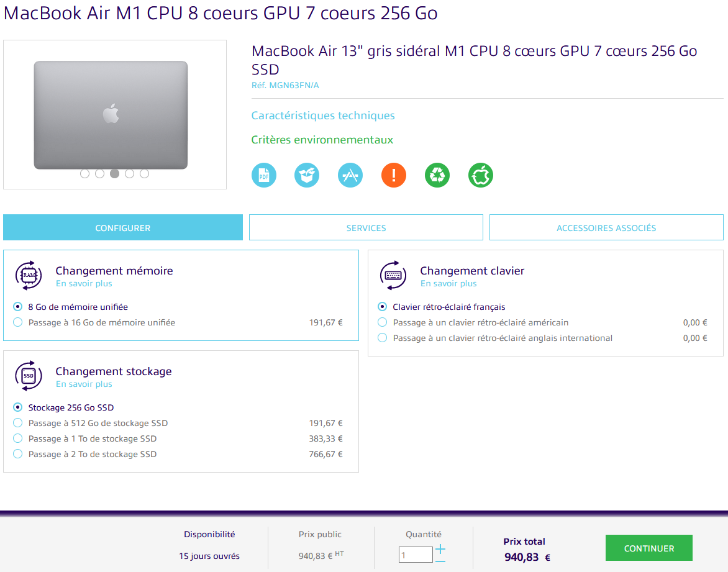Click the green Apple logo icon
Viewport: 728px width, 572px height.
[x=481, y=175]
